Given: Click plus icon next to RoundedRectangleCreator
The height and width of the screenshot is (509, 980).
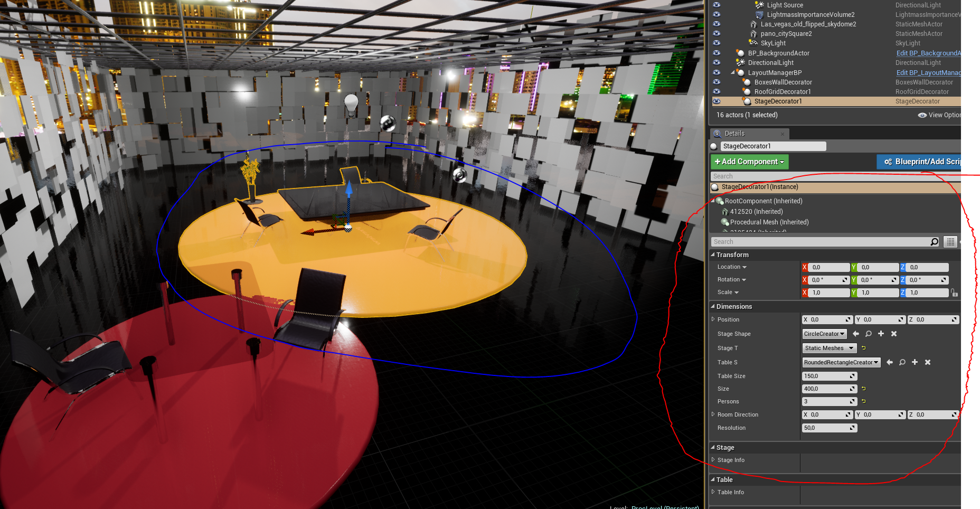Looking at the screenshot, I should point(915,362).
